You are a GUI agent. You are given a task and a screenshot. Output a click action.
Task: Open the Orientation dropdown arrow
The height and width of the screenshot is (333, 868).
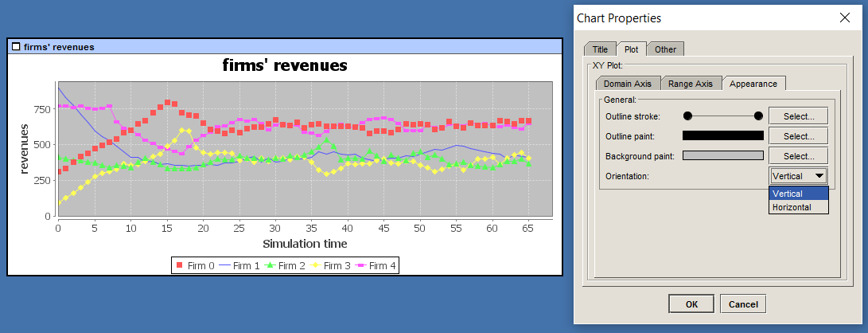(x=819, y=176)
